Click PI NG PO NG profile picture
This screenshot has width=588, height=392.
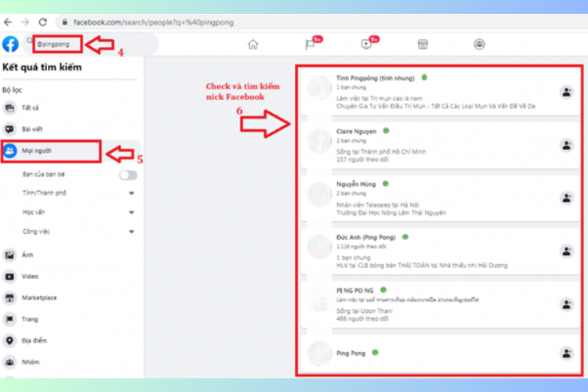point(319,300)
